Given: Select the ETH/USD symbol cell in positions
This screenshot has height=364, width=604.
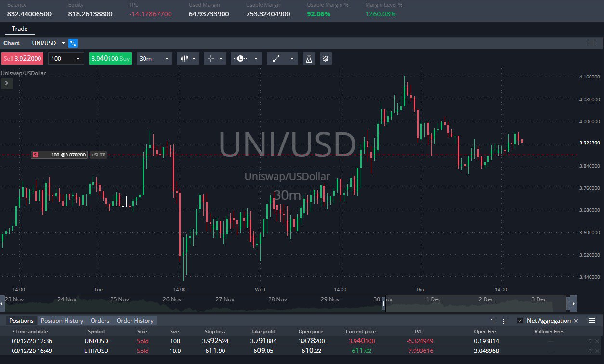Looking at the screenshot, I should [96, 351].
